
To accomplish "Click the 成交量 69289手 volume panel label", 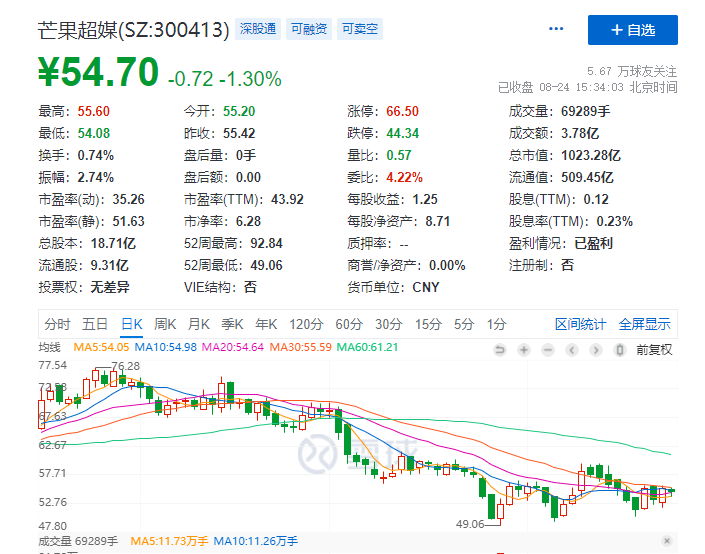I will (x=78, y=541).
